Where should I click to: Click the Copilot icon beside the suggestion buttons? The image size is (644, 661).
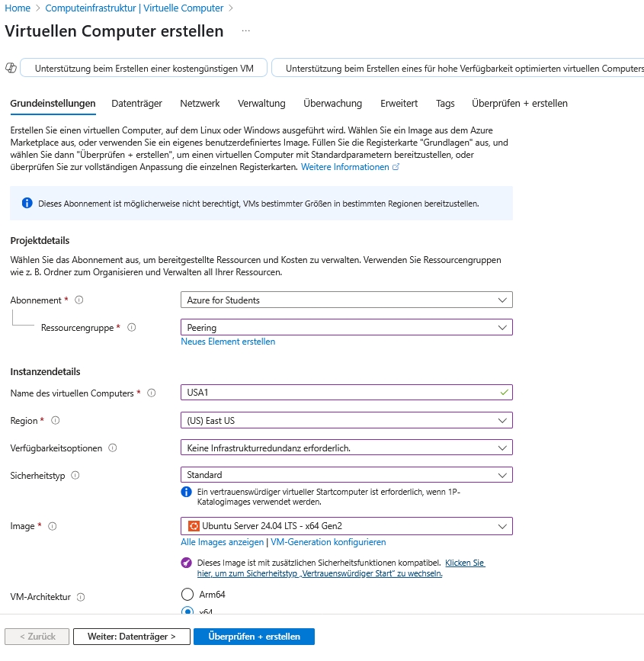[x=11, y=68]
